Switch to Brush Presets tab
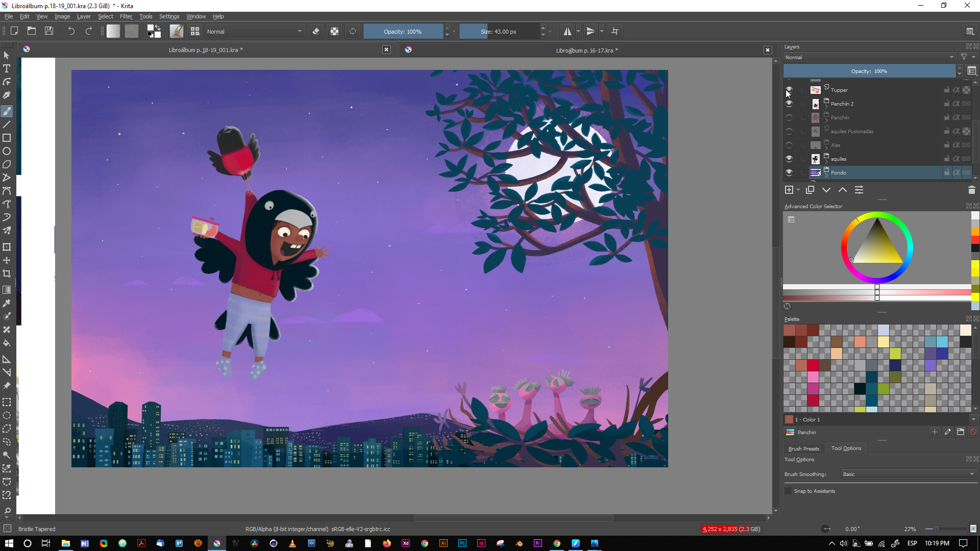The image size is (980, 551). (x=803, y=448)
